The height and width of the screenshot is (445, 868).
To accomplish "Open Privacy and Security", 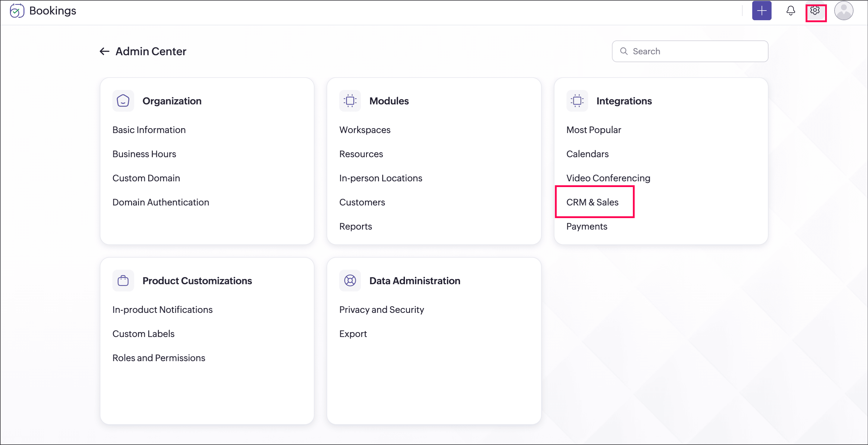I will click(x=381, y=310).
